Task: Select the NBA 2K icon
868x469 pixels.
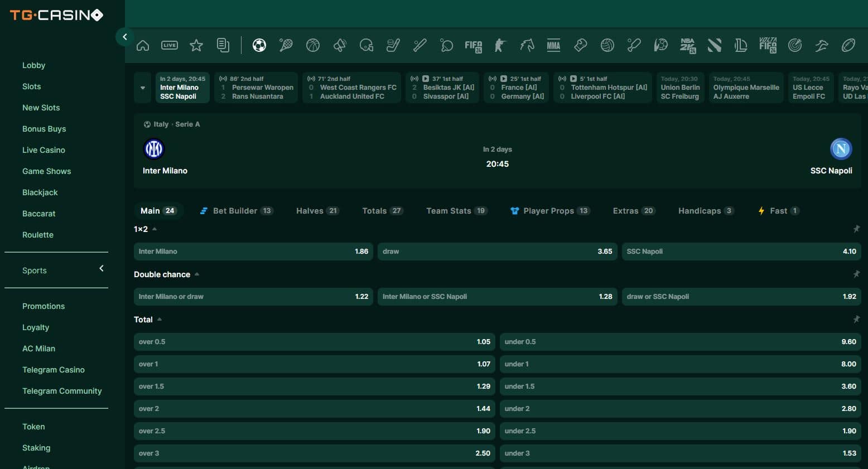Action: pos(688,46)
